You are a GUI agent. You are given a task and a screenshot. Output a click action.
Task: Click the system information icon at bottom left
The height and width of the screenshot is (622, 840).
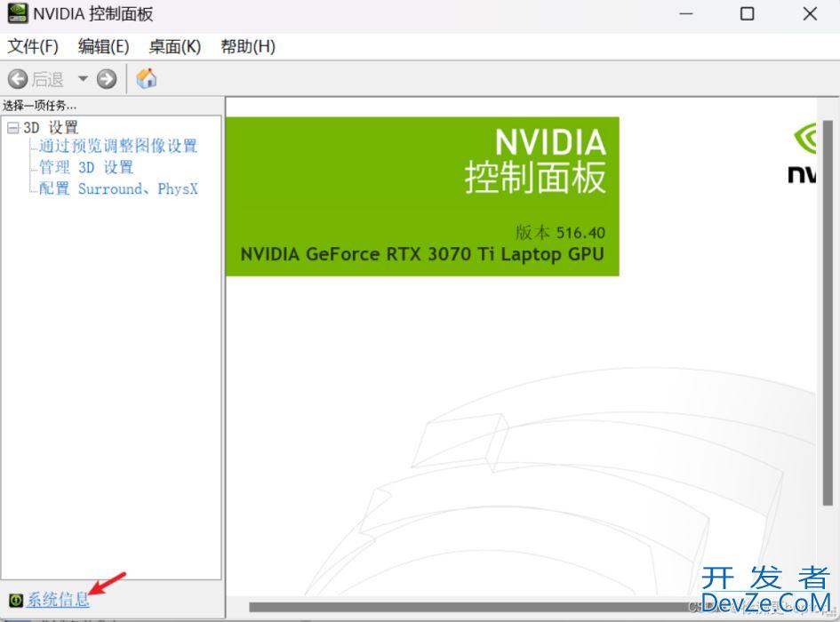pyautogui.click(x=15, y=600)
